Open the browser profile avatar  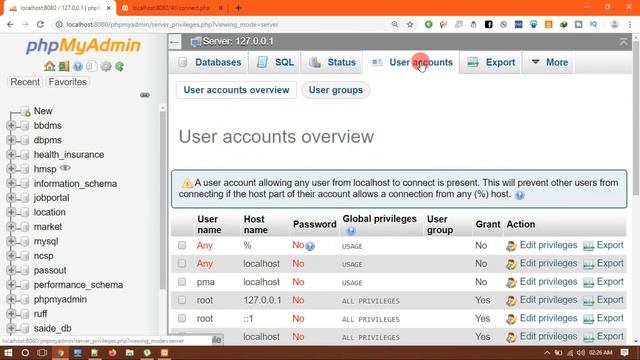click(614, 24)
